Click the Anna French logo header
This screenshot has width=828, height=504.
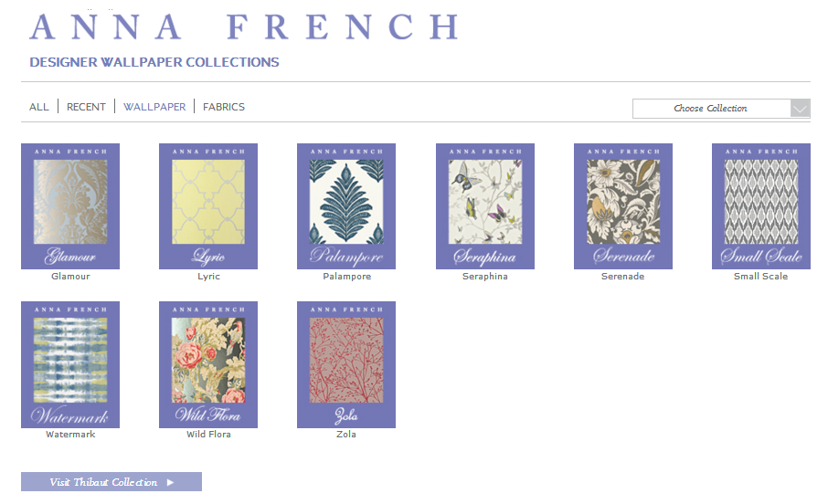(244, 26)
